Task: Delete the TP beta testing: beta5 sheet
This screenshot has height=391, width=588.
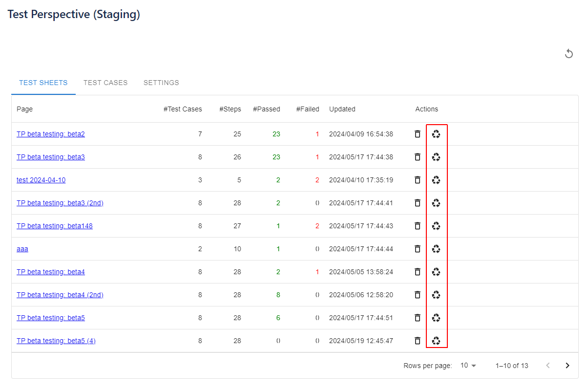Action: pos(417,318)
